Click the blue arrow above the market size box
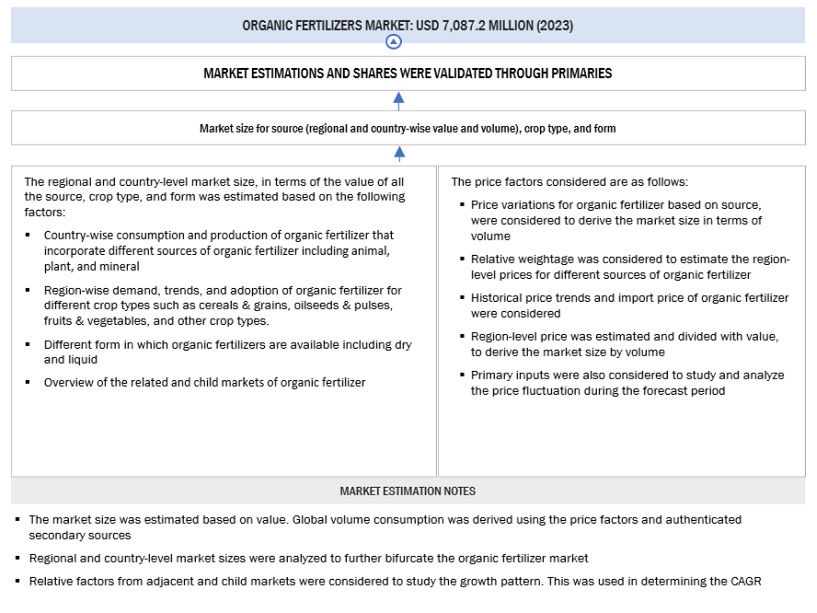 (x=399, y=100)
